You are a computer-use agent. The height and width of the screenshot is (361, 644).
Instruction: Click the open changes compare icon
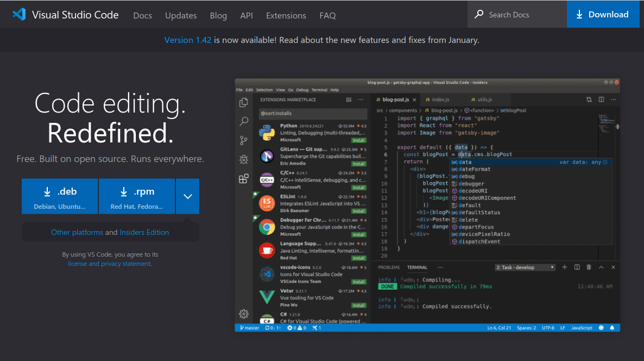pyautogui.click(x=589, y=99)
